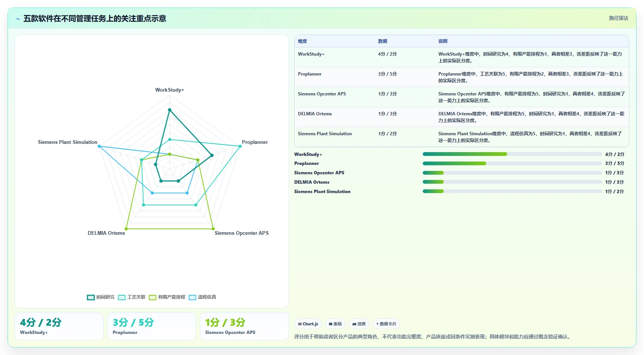Click the Siemens Opcenter APS progress bar
Viewport: 644px width, 355px height.
pos(512,173)
